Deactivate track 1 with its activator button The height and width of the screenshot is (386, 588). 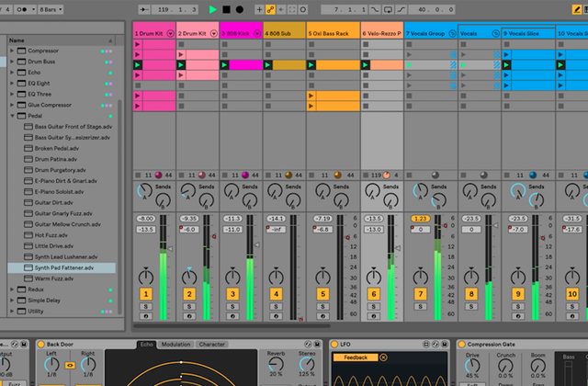click(146, 294)
